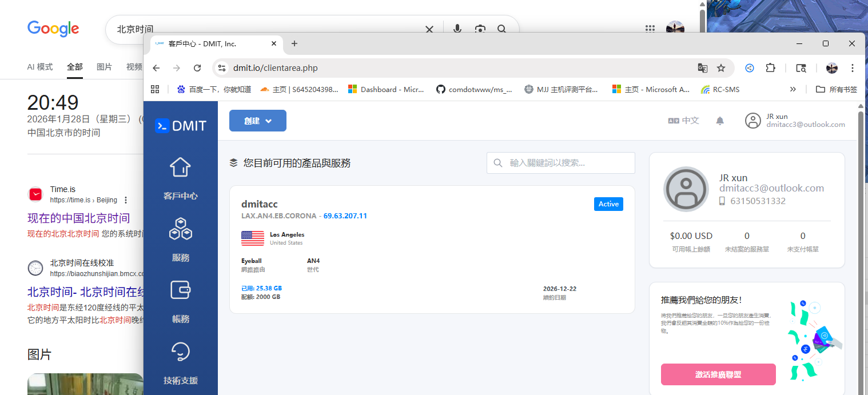
Task: Click the 现在的中国北京时间 search result
Action: 79,218
